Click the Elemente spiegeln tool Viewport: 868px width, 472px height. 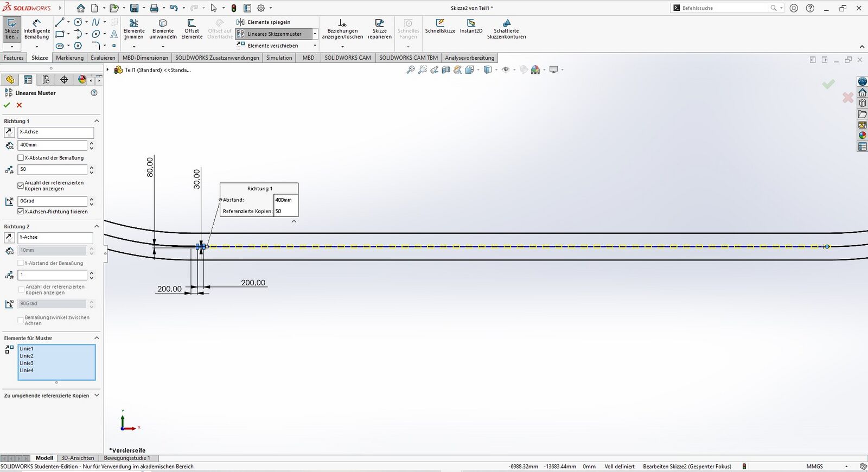point(268,22)
